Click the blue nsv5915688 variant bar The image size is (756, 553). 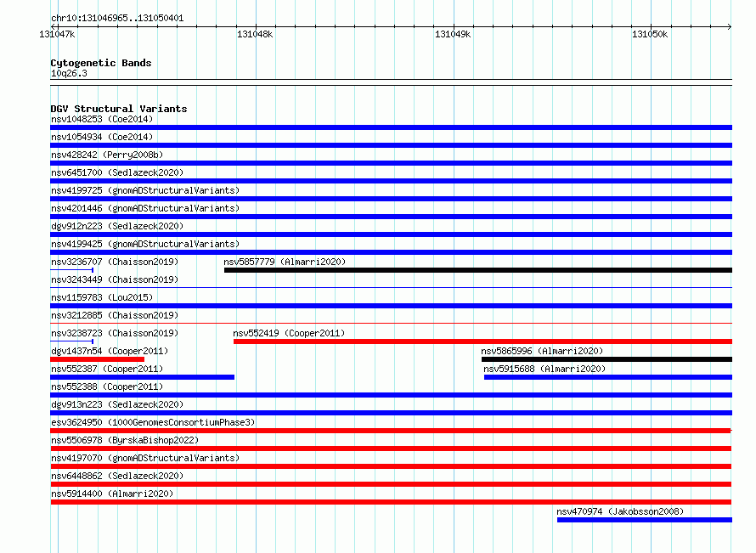(608, 377)
